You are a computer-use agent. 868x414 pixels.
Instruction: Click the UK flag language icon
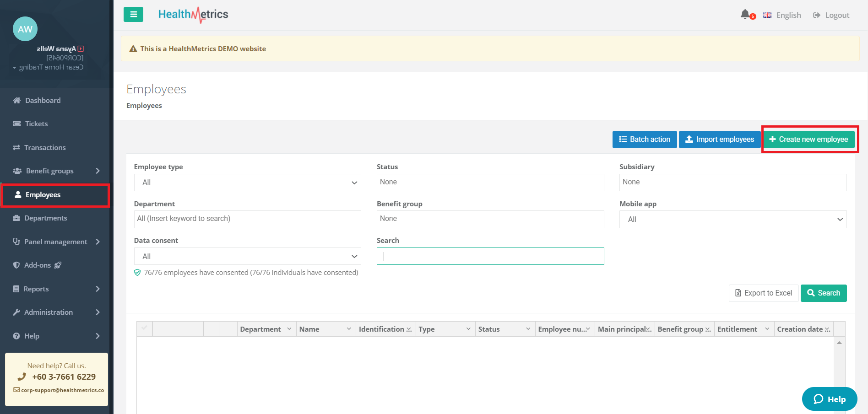point(767,15)
